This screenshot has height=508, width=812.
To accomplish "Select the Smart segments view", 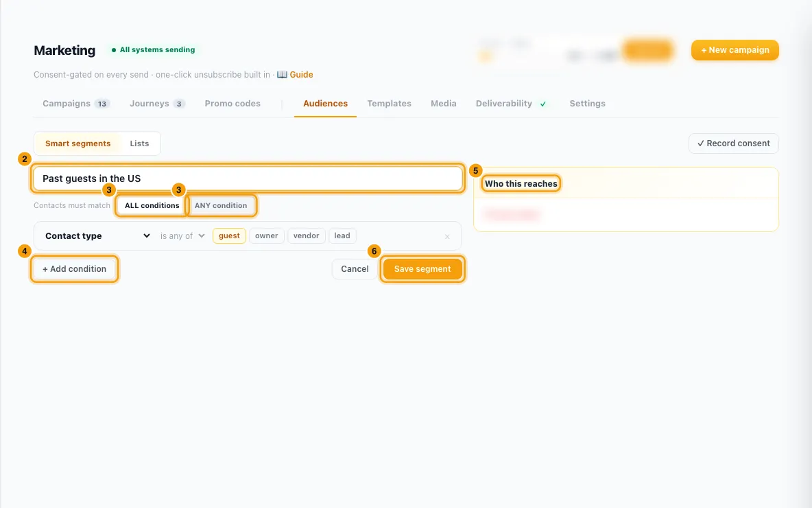I will [77, 143].
